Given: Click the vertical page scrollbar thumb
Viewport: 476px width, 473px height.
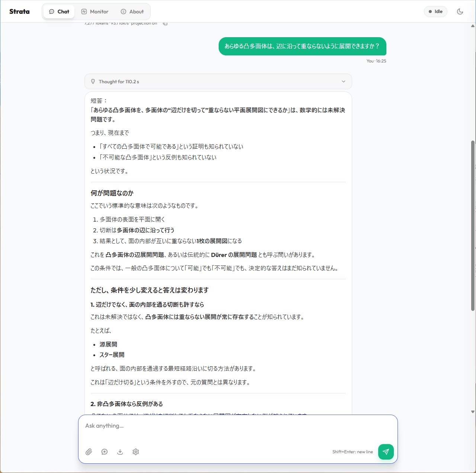Looking at the screenshot, I should [473, 225].
